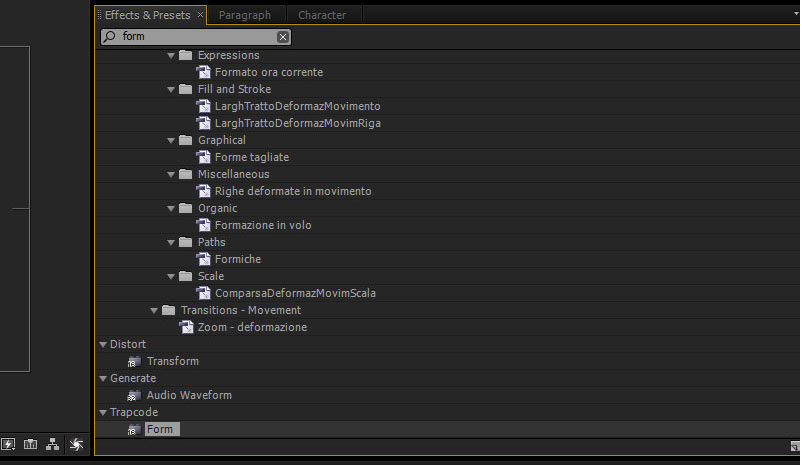Click the pinwheel reset exposure icon
The image size is (802, 465).
pyautogui.click(x=77, y=444)
